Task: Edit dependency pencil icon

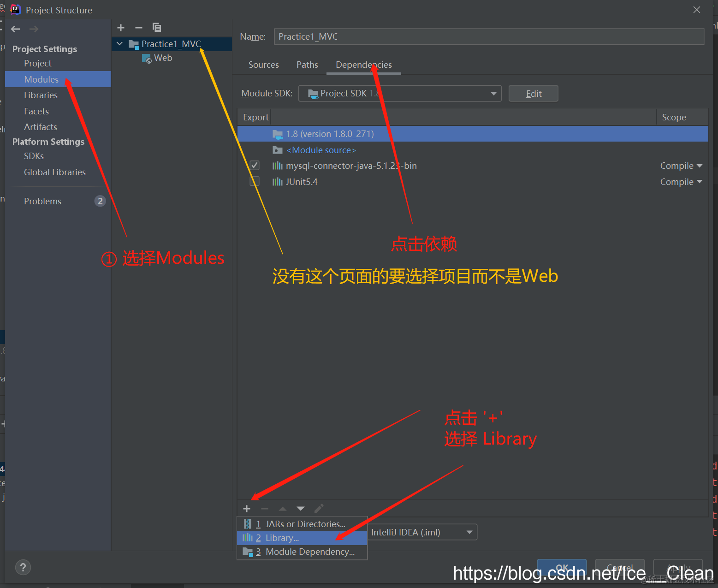Action: [x=319, y=508]
